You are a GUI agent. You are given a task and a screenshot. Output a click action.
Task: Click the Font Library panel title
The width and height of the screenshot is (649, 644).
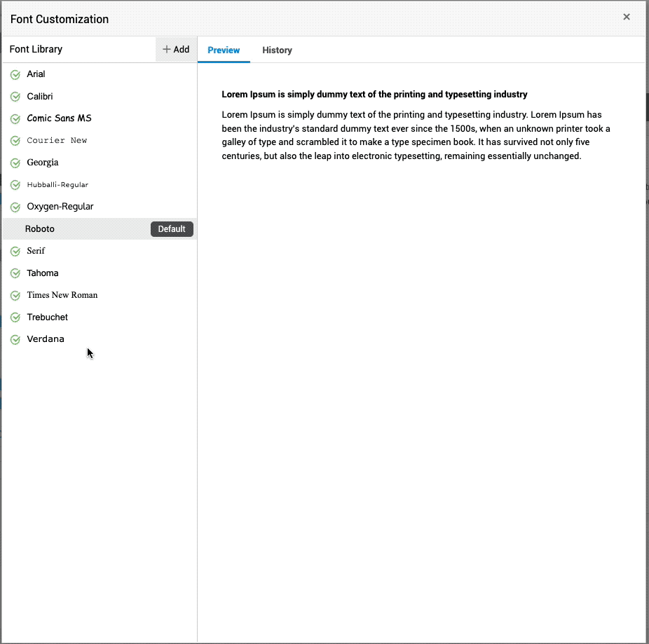click(36, 49)
